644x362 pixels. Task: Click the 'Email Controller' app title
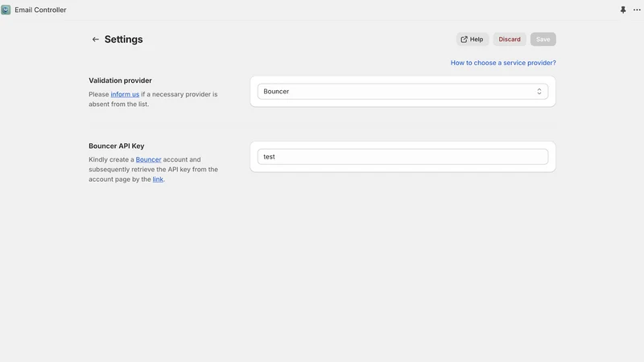coord(40,10)
